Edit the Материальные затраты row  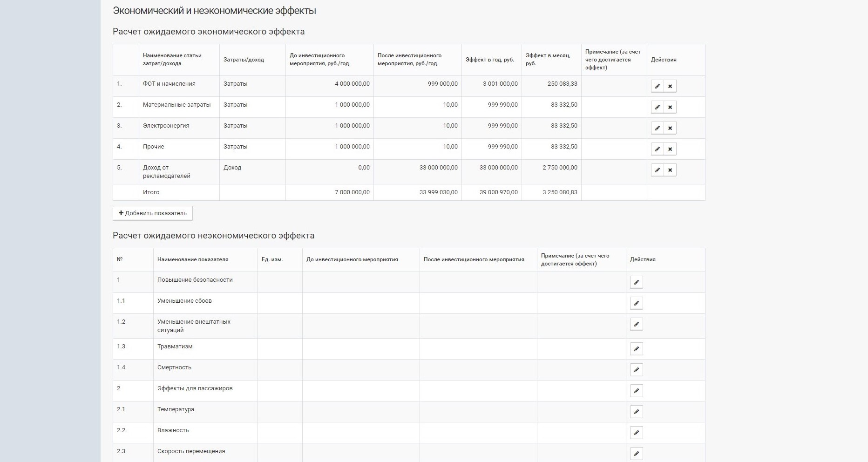(657, 107)
